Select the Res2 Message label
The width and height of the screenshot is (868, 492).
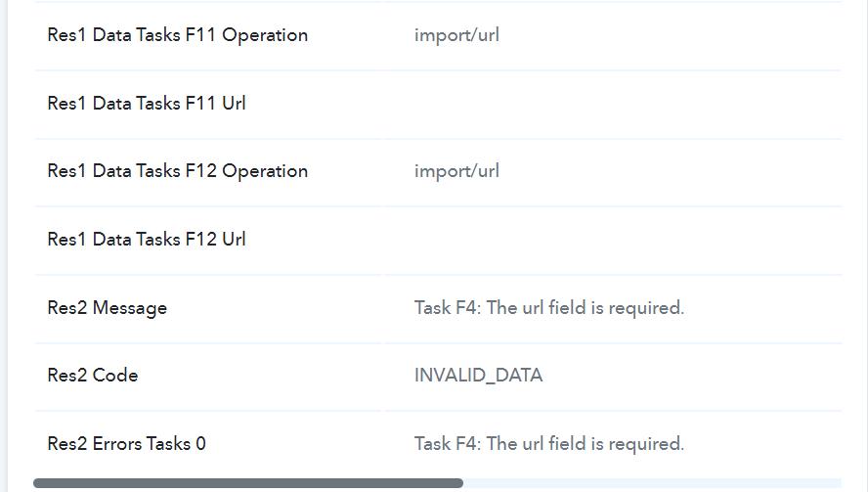click(x=107, y=308)
